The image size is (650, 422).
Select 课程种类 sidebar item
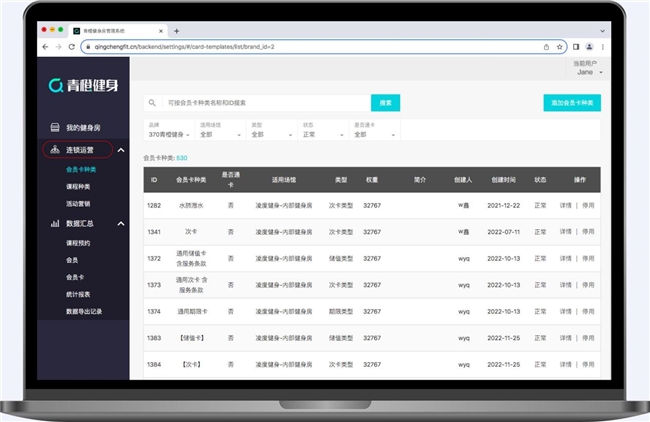point(78,187)
